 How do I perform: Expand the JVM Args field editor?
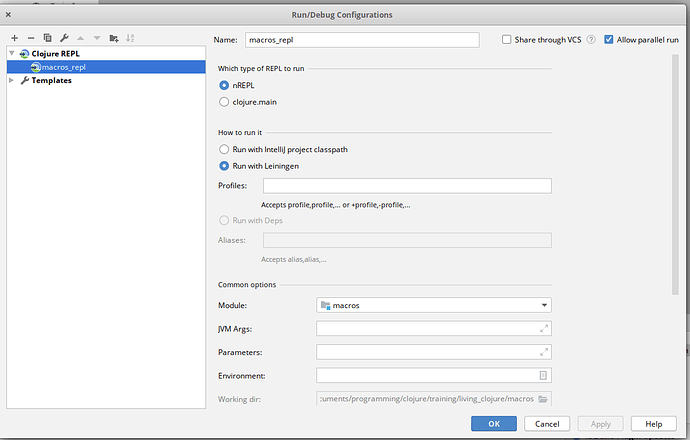point(544,328)
